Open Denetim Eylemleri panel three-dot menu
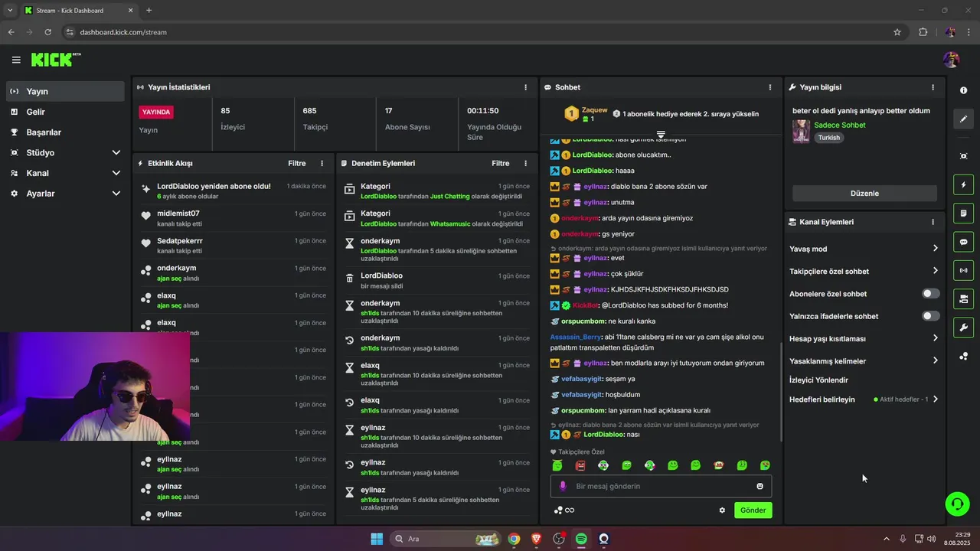Viewport: 980px width, 551px height. pos(525,163)
